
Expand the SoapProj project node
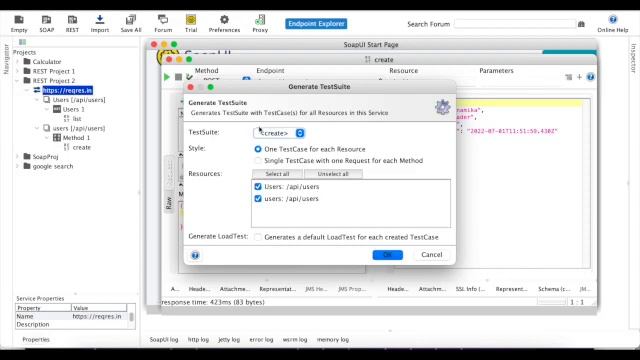click(x=18, y=157)
